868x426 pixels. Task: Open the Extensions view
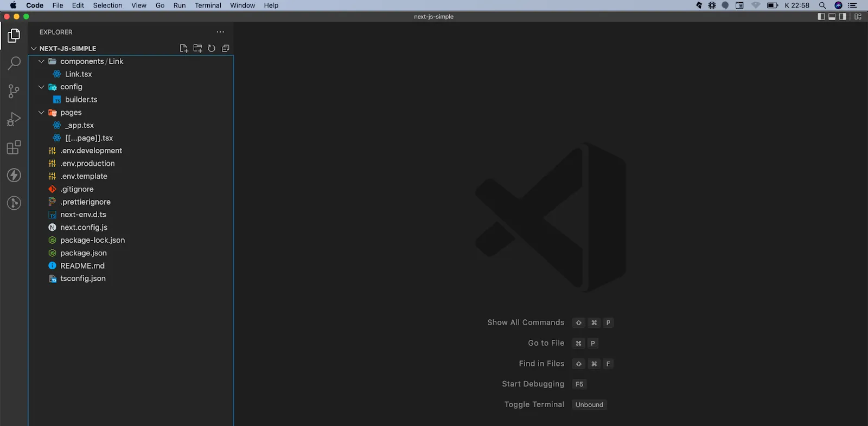coord(14,147)
